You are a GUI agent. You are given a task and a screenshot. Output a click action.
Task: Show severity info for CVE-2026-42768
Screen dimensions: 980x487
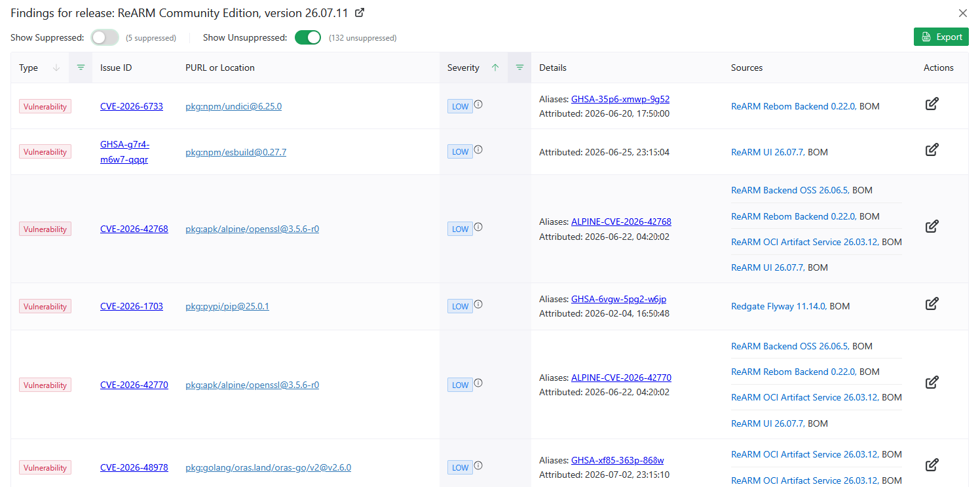point(478,227)
